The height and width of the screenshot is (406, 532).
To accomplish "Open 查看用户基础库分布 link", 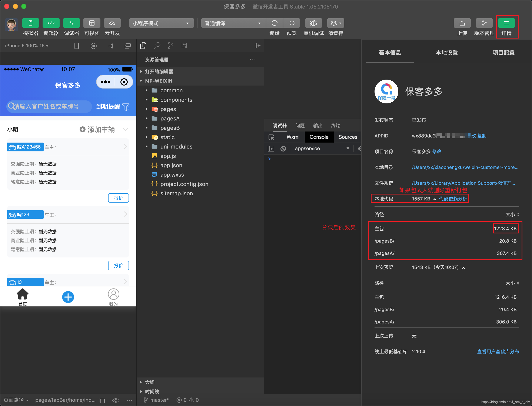I will (x=498, y=352).
